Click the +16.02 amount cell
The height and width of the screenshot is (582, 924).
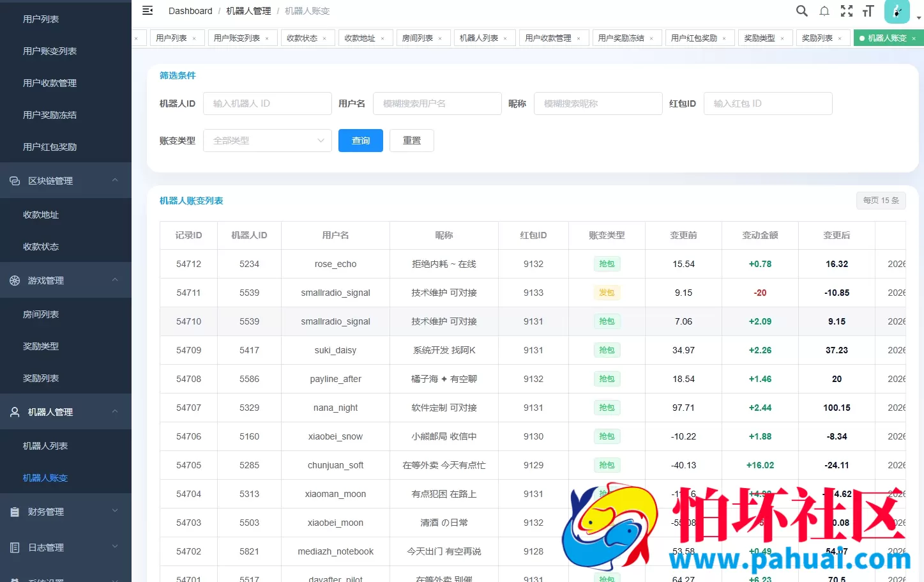point(760,465)
